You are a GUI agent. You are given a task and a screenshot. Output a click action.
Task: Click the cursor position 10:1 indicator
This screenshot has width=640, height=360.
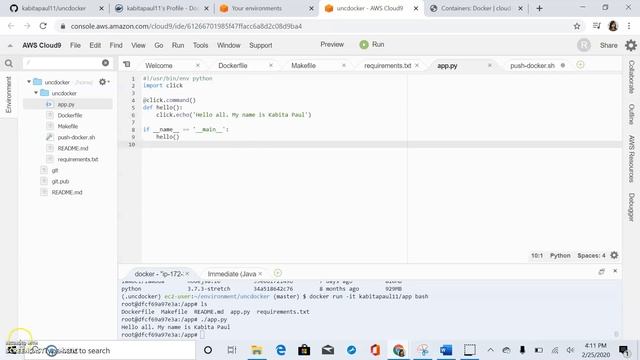click(537, 256)
